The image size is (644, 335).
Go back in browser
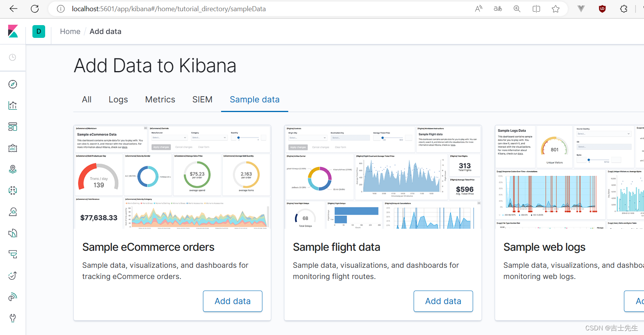tap(14, 9)
